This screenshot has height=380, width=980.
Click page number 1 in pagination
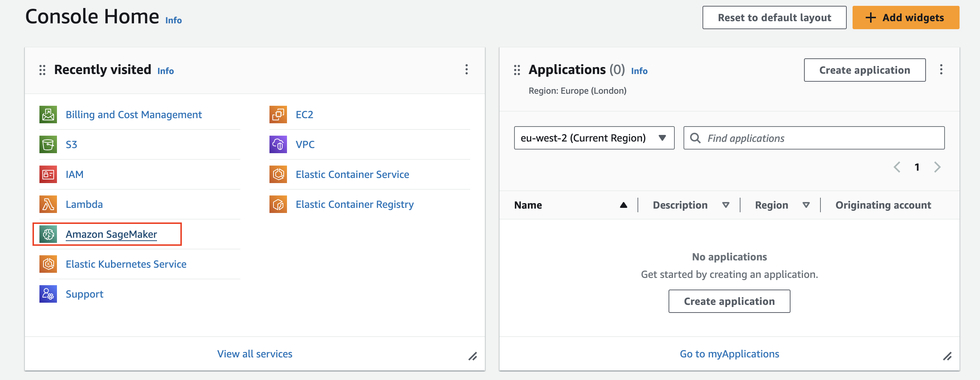pos(917,167)
